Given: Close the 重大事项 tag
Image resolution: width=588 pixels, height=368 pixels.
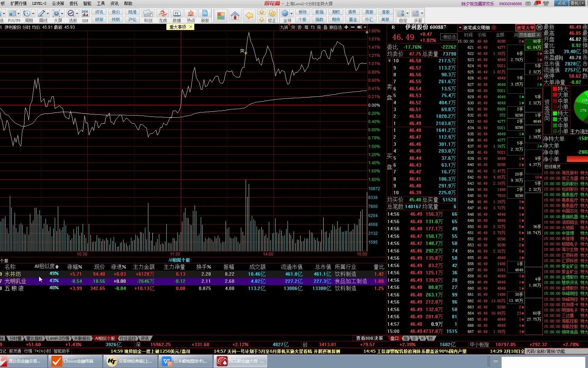Looking at the screenshot, I should click(x=191, y=27).
